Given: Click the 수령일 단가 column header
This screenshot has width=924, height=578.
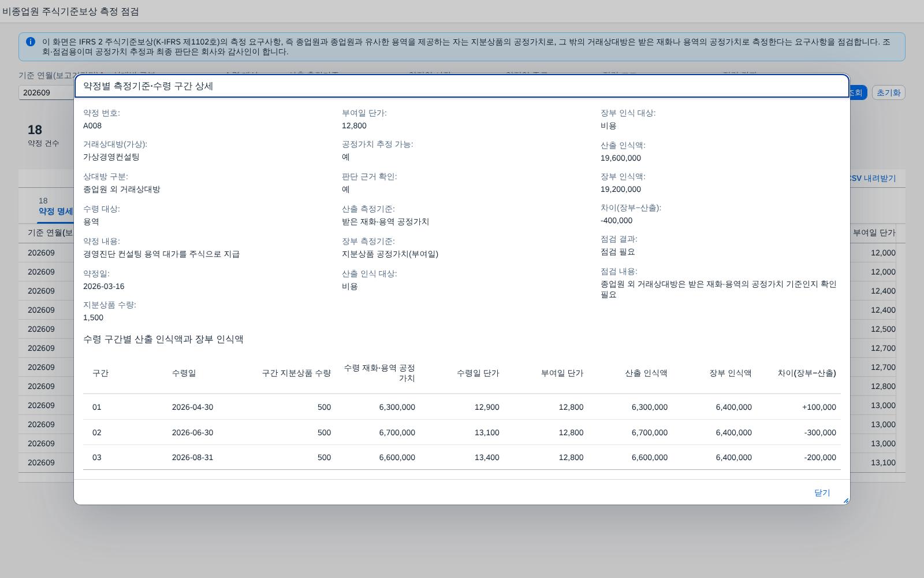Looking at the screenshot, I should tap(478, 373).
